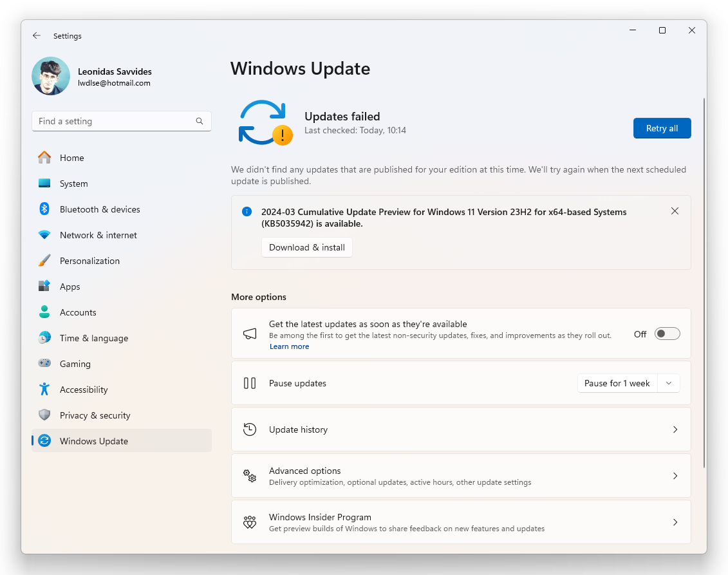Image resolution: width=728 pixels, height=575 pixels.
Task: Click the back arrow in Settings header
Action: point(37,36)
